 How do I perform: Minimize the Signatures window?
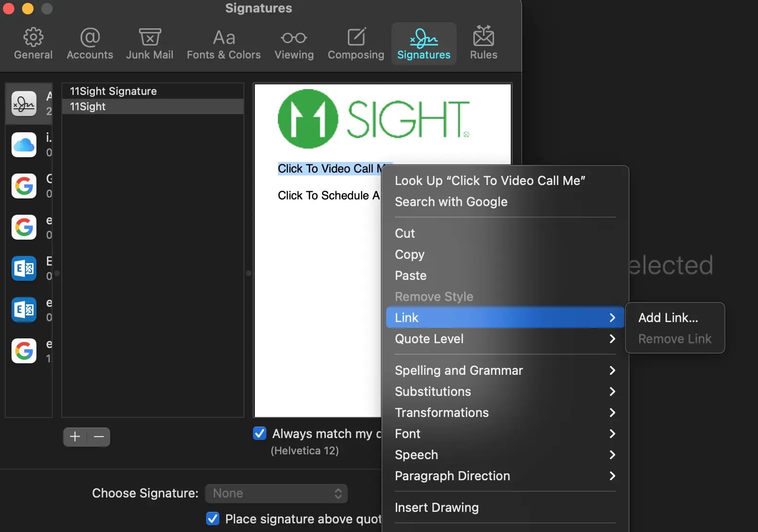[28, 8]
